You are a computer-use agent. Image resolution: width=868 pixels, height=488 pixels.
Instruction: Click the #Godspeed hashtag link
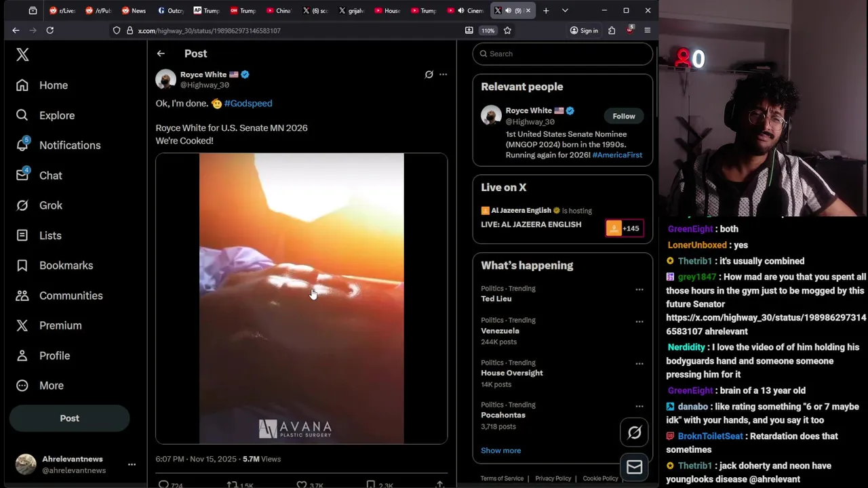(x=248, y=104)
